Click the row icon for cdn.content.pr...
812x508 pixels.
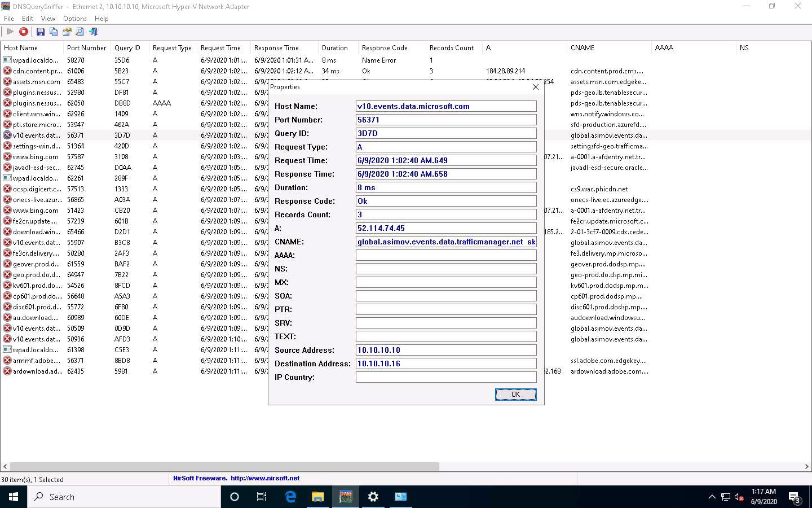[7, 71]
